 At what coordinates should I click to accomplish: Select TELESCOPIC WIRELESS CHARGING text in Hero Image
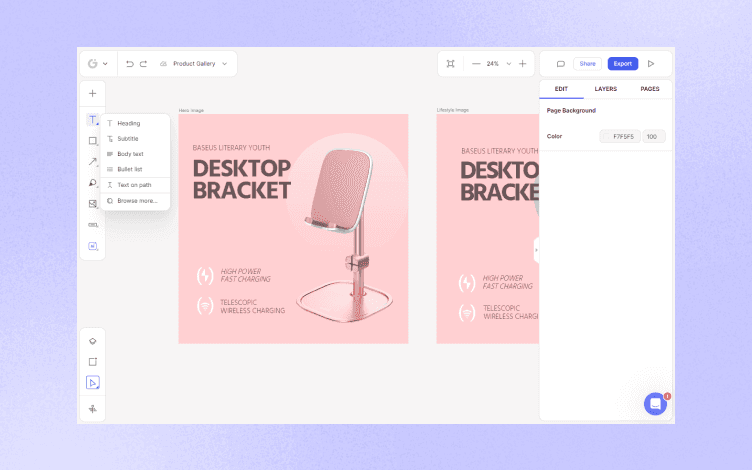point(252,306)
